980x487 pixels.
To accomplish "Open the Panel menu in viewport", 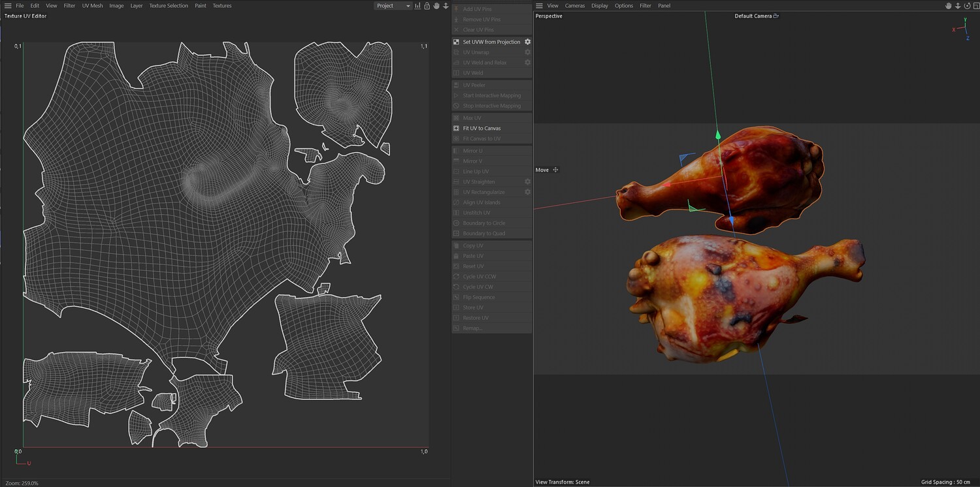I will [x=664, y=6].
